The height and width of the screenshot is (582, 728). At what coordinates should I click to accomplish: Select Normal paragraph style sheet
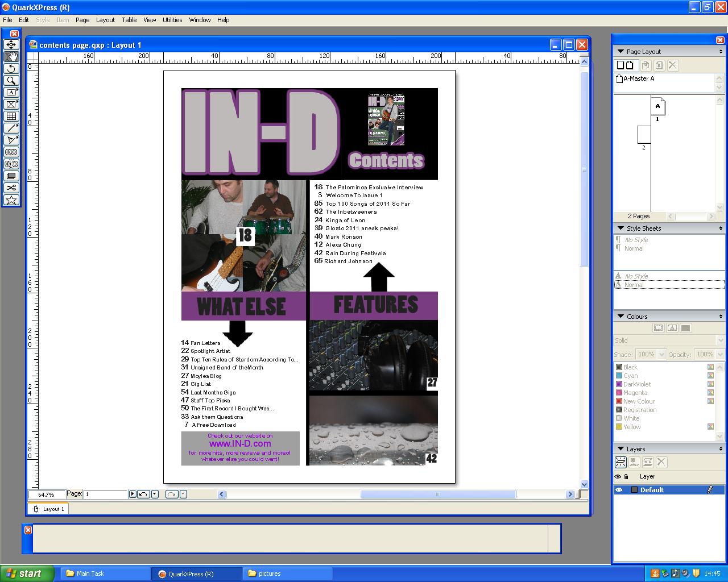click(x=634, y=248)
